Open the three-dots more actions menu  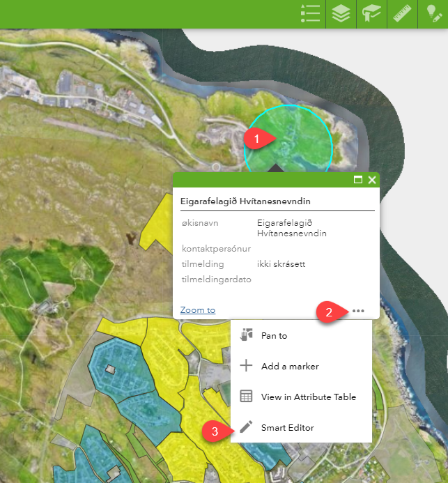coord(359,310)
